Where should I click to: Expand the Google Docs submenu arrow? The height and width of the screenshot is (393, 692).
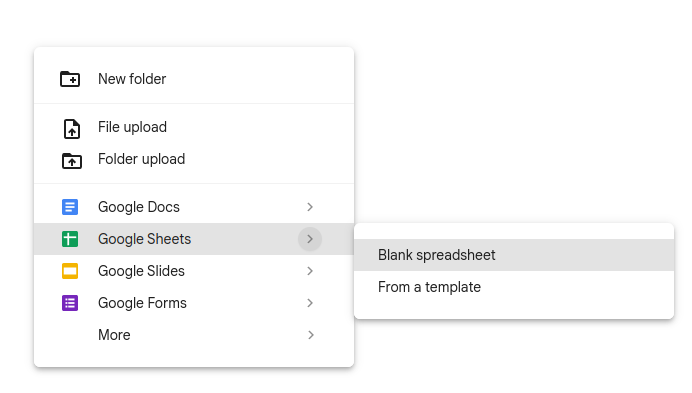(310, 207)
